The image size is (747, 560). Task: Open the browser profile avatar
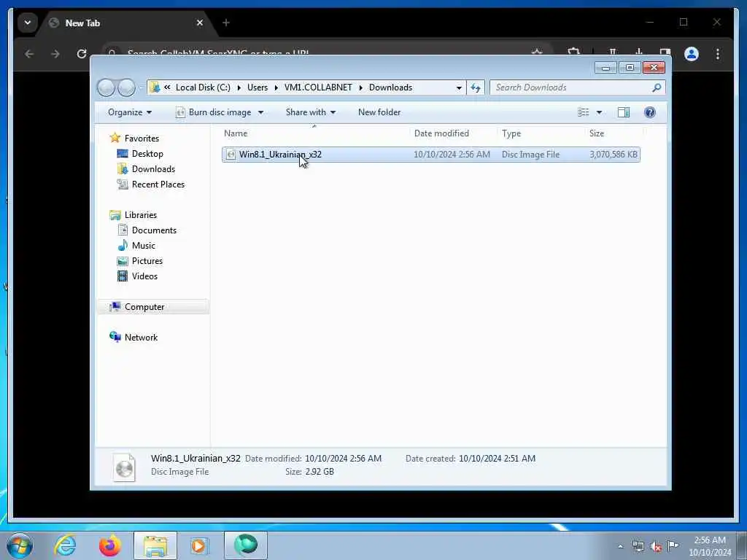[692, 54]
